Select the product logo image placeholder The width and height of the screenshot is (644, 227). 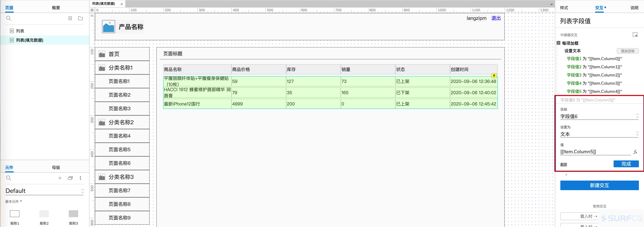click(x=109, y=26)
